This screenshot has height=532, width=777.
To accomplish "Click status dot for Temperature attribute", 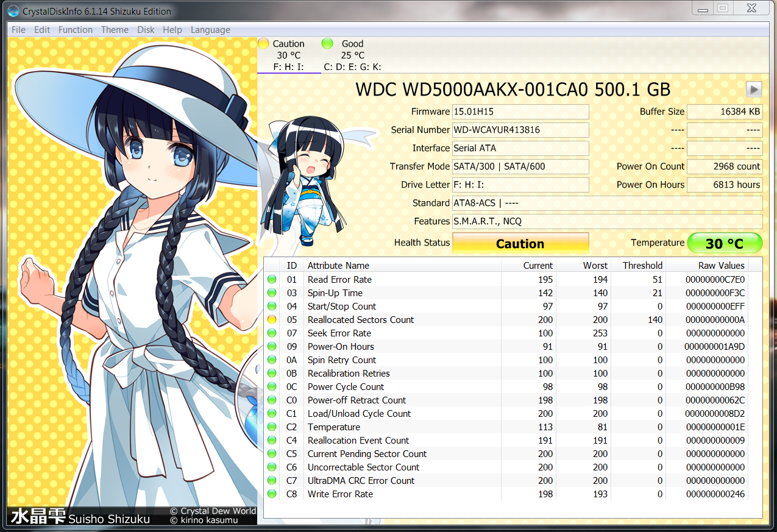I will pyautogui.click(x=272, y=427).
